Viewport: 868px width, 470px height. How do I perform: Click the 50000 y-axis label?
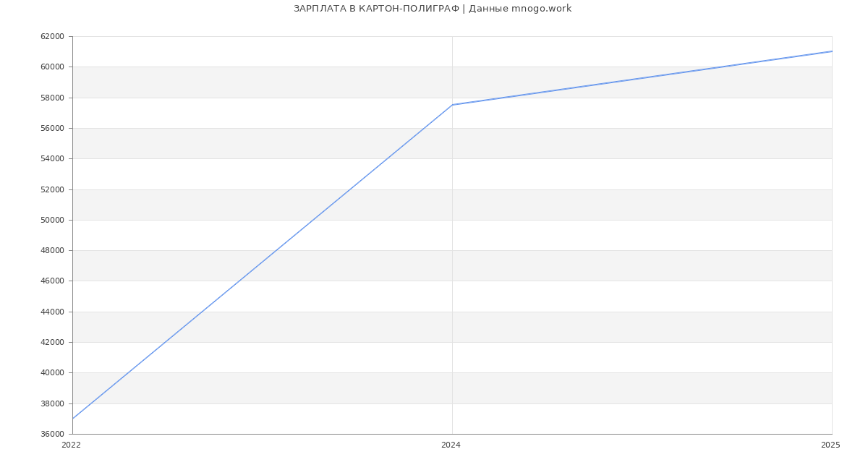52,220
